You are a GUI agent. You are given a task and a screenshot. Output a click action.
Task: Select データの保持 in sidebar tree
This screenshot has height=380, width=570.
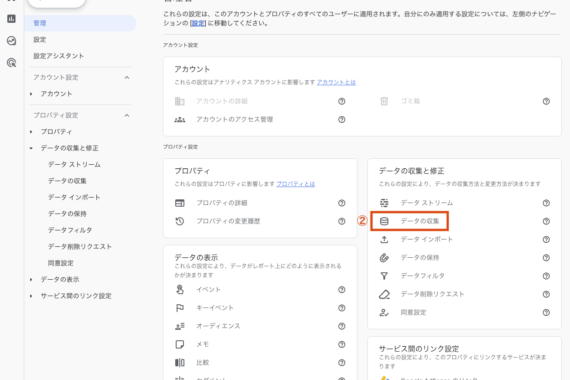click(x=67, y=214)
